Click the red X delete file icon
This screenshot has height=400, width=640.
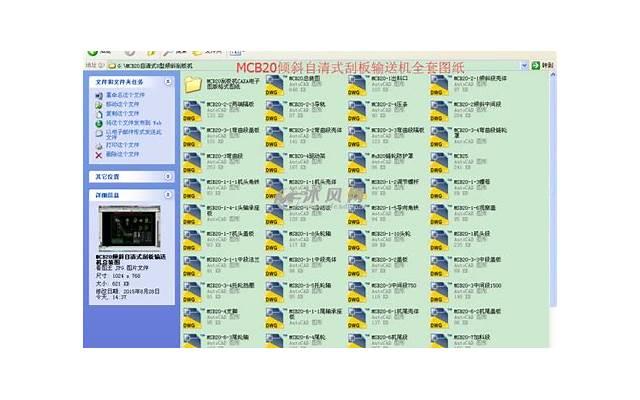tap(99, 155)
